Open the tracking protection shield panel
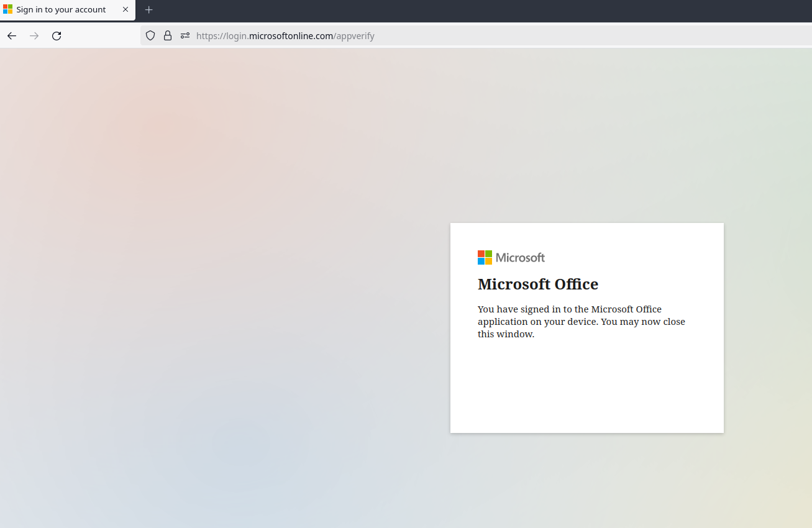 (x=150, y=35)
